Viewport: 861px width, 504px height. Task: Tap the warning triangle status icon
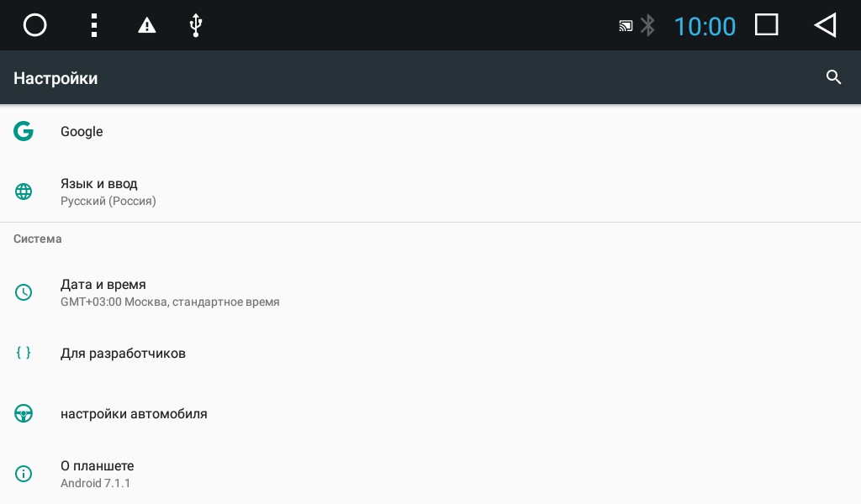pos(146,25)
